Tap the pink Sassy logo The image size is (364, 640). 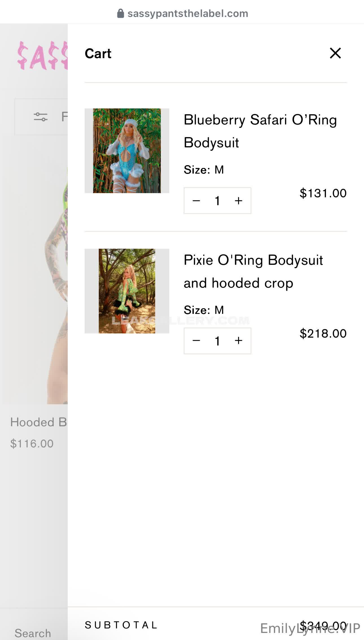point(42,55)
